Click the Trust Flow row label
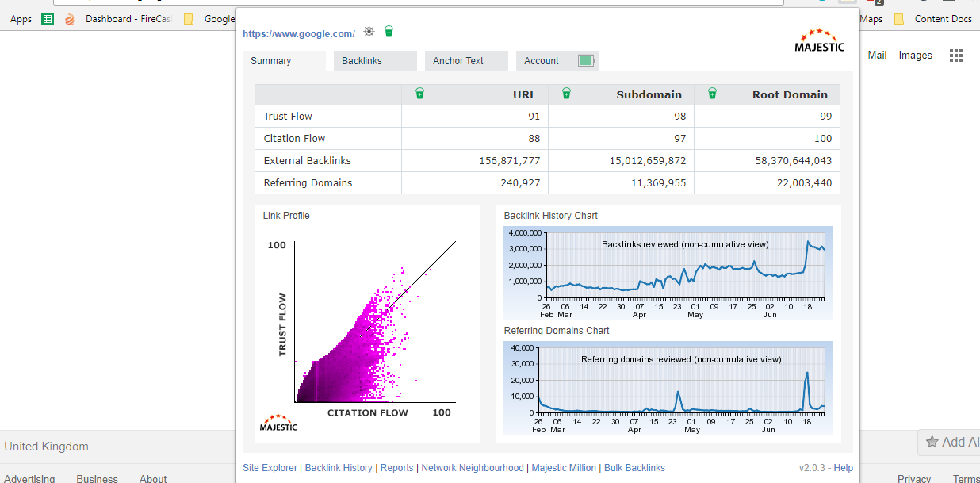 [288, 117]
